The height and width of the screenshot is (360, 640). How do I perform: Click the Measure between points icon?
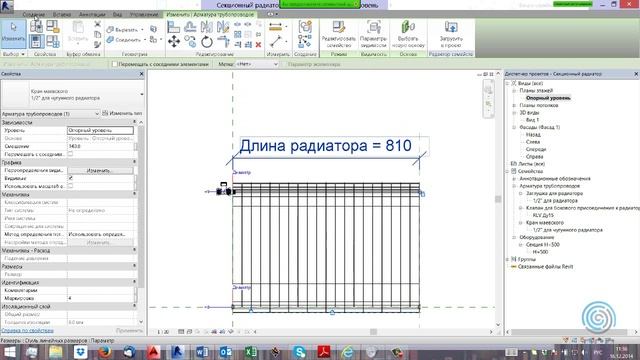click(276, 41)
